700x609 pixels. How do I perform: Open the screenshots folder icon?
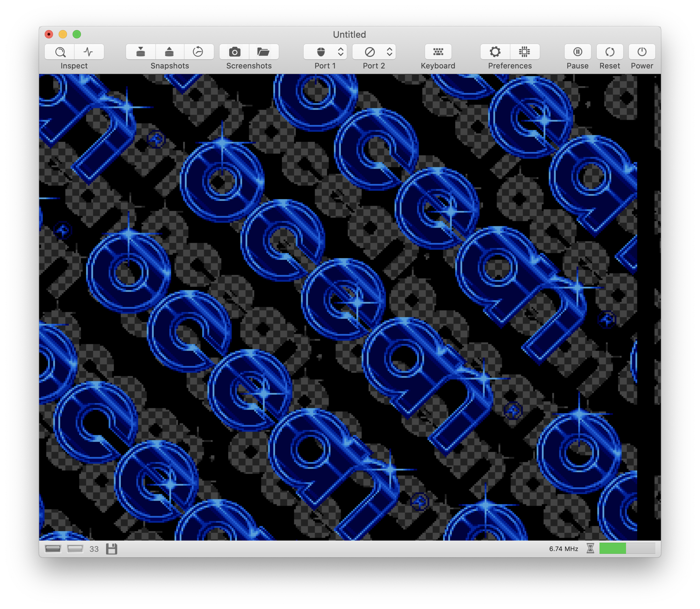click(264, 52)
